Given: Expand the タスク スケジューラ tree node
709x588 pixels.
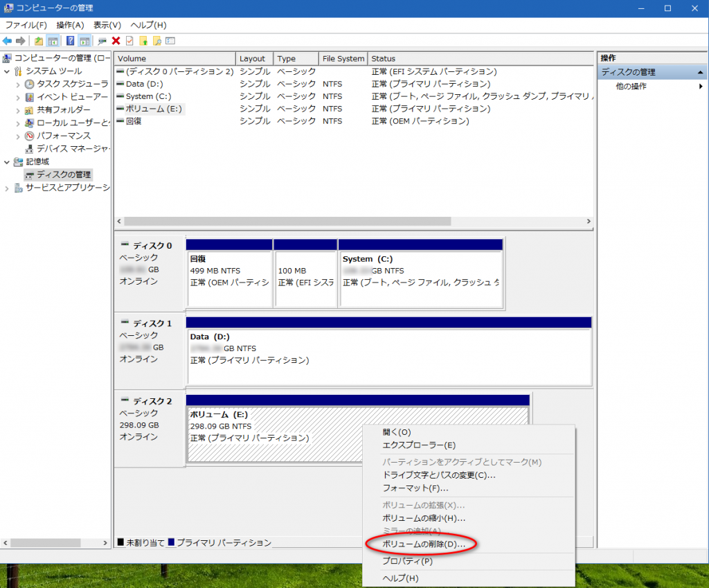Looking at the screenshot, I should 18,84.
